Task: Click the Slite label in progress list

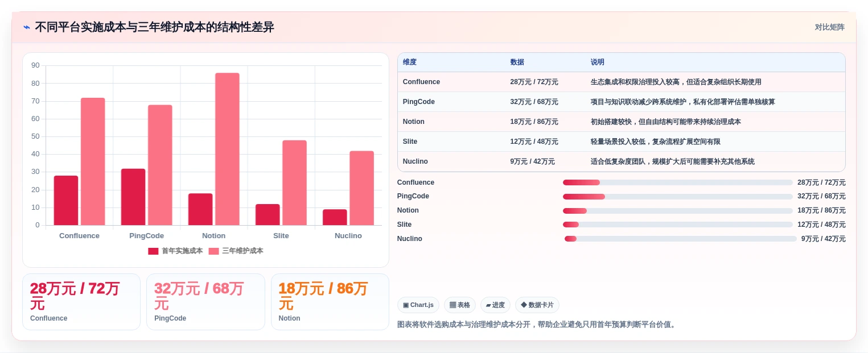Action: click(x=404, y=225)
